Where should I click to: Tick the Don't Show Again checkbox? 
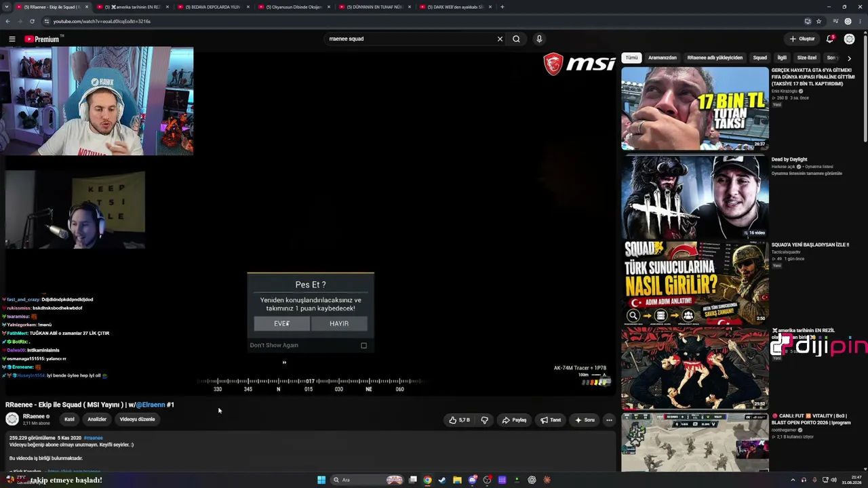(x=363, y=346)
